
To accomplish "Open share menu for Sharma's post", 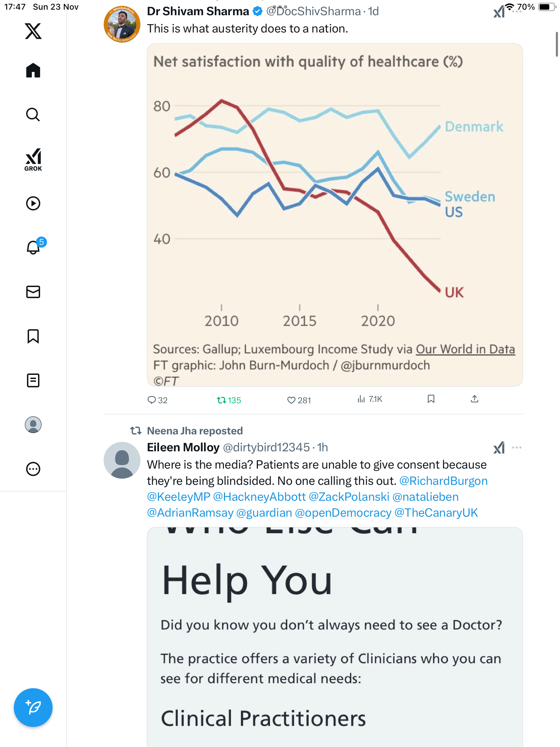I will point(475,399).
